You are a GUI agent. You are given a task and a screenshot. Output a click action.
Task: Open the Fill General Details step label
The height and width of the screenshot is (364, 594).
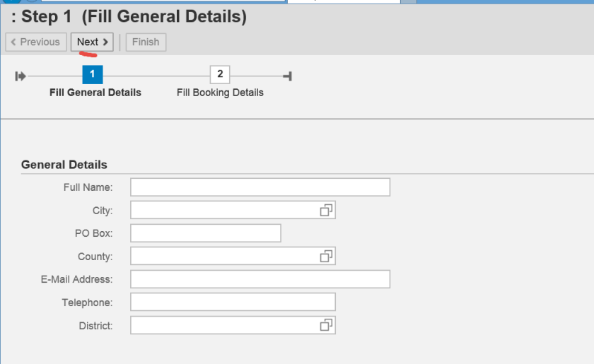click(95, 93)
